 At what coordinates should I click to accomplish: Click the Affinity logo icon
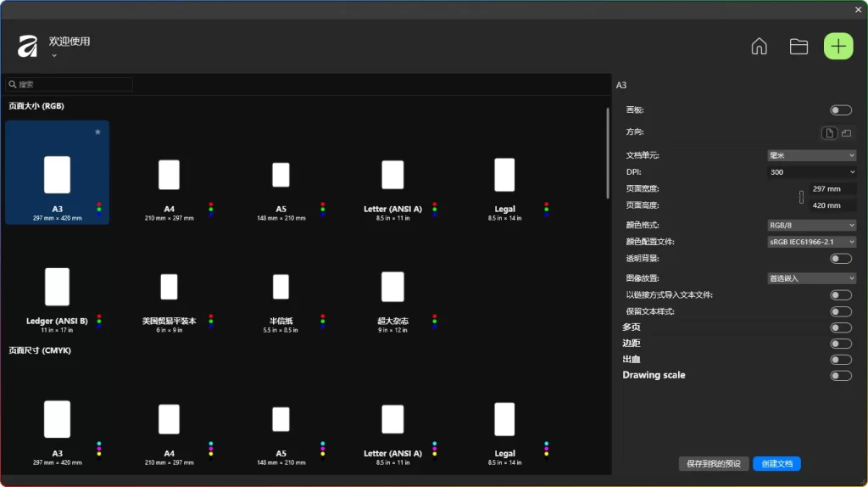(x=27, y=47)
